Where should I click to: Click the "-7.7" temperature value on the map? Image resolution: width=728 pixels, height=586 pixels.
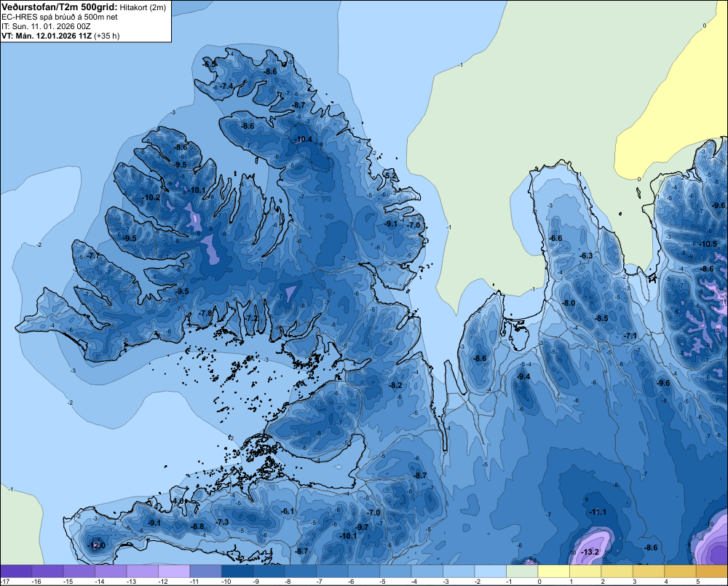tap(93, 256)
